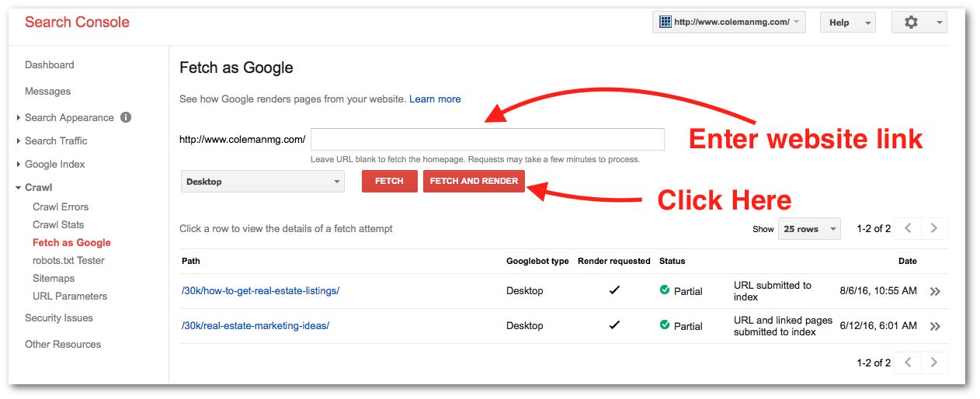Open the Desktop Googlebot type dropdown

pyautogui.click(x=262, y=182)
